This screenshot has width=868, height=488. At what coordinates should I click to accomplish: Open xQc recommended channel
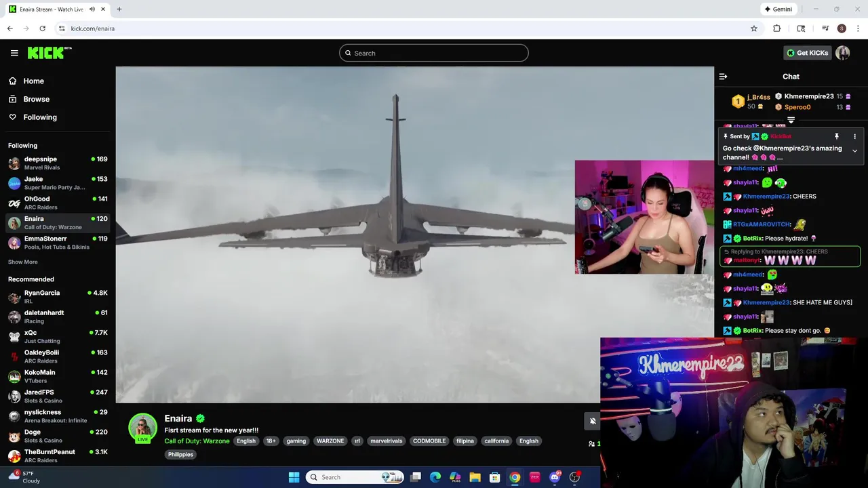tap(58, 336)
